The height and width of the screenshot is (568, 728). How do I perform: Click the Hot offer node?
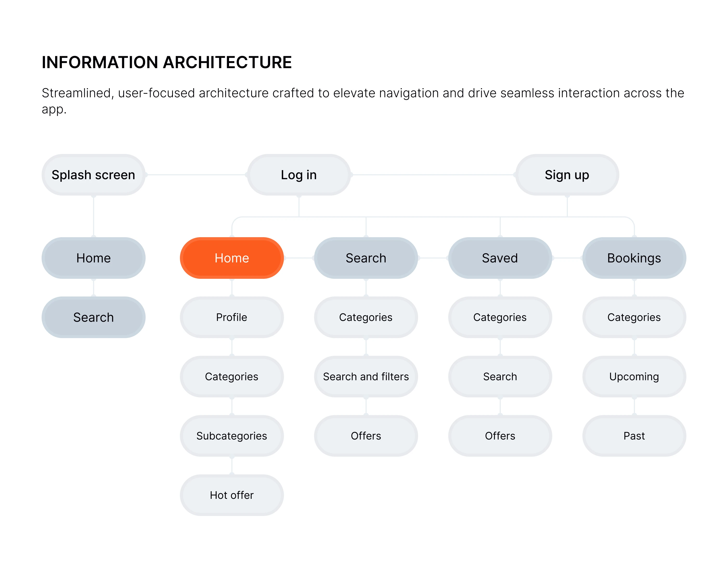pyautogui.click(x=232, y=495)
